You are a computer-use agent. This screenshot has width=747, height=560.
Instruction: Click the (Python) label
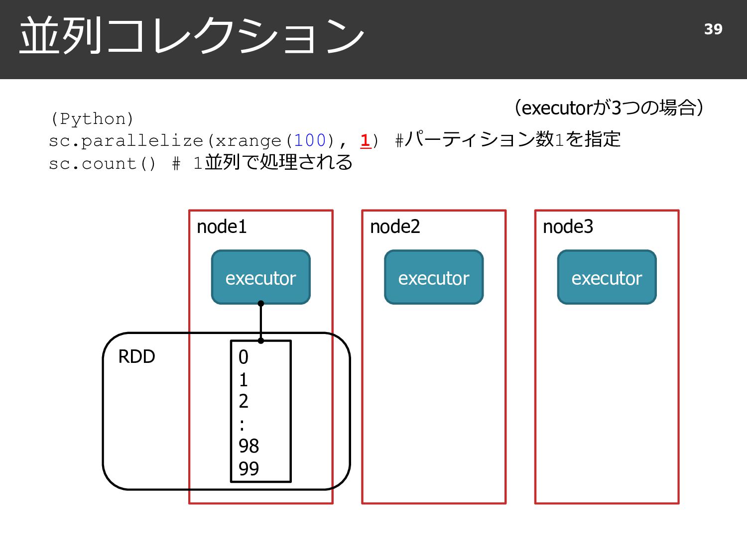(92, 119)
